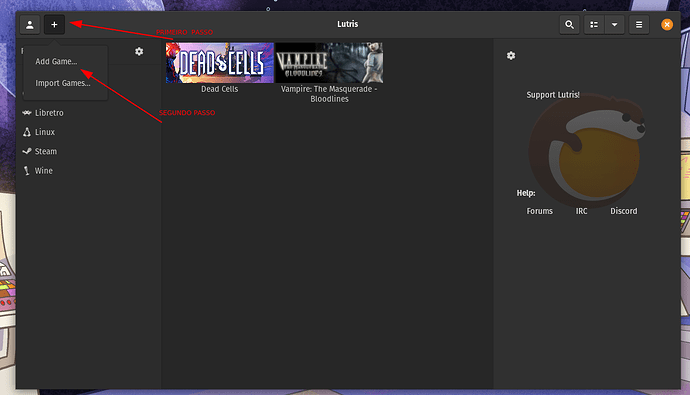Image resolution: width=690 pixels, height=395 pixels.
Task: Open the Forums help link
Action: coord(540,211)
